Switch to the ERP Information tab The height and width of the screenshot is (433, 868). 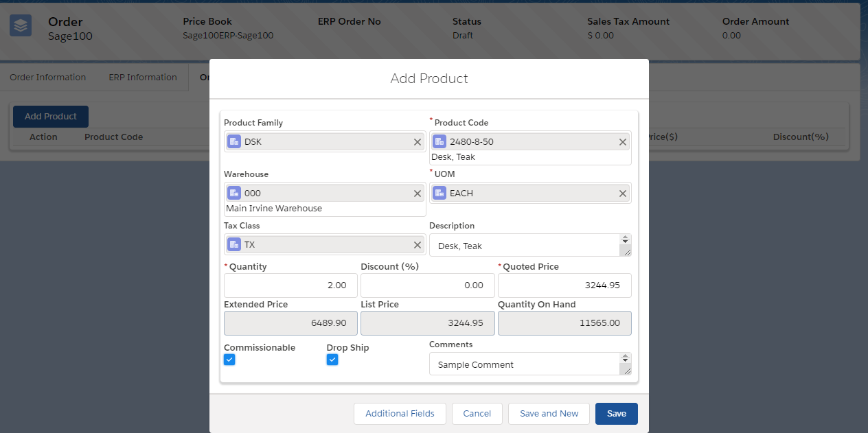[143, 78]
